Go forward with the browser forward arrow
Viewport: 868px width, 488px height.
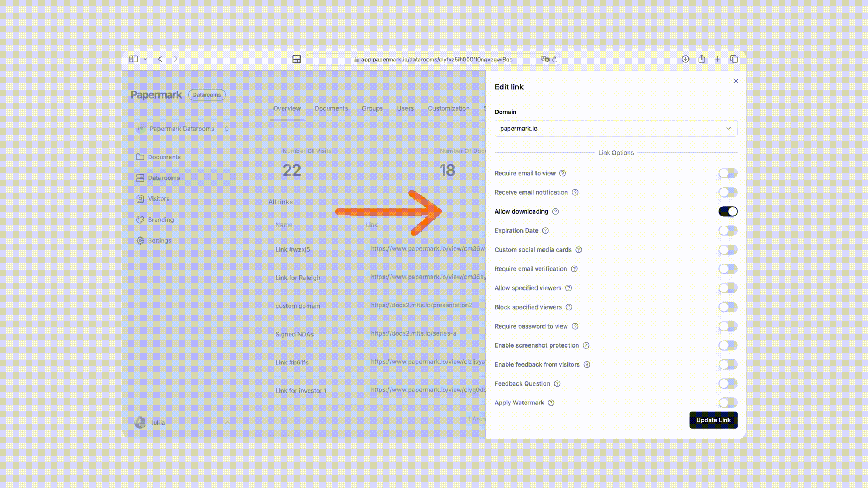click(x=175, y=59)
